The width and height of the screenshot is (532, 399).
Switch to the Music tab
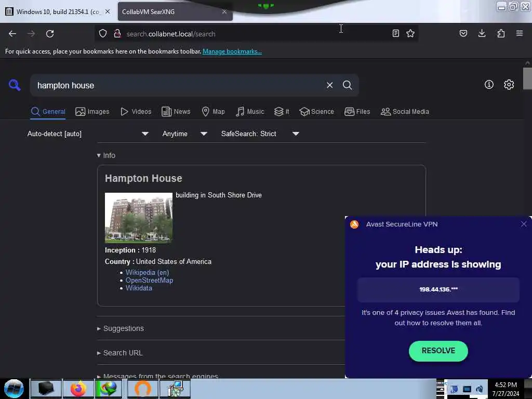coord(250,111)
